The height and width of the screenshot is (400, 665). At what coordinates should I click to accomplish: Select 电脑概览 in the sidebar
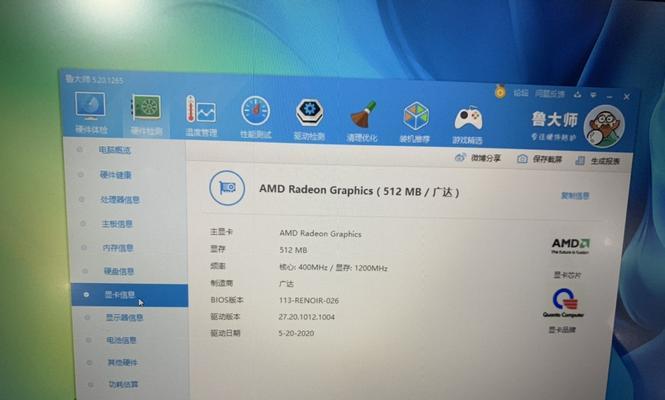click(115, 150)
